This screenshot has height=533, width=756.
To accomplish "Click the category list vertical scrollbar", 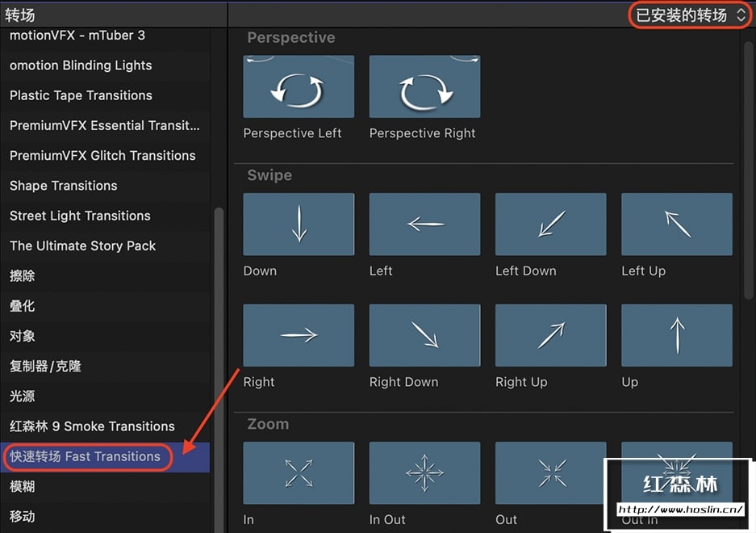I will (x=219, y=370).
